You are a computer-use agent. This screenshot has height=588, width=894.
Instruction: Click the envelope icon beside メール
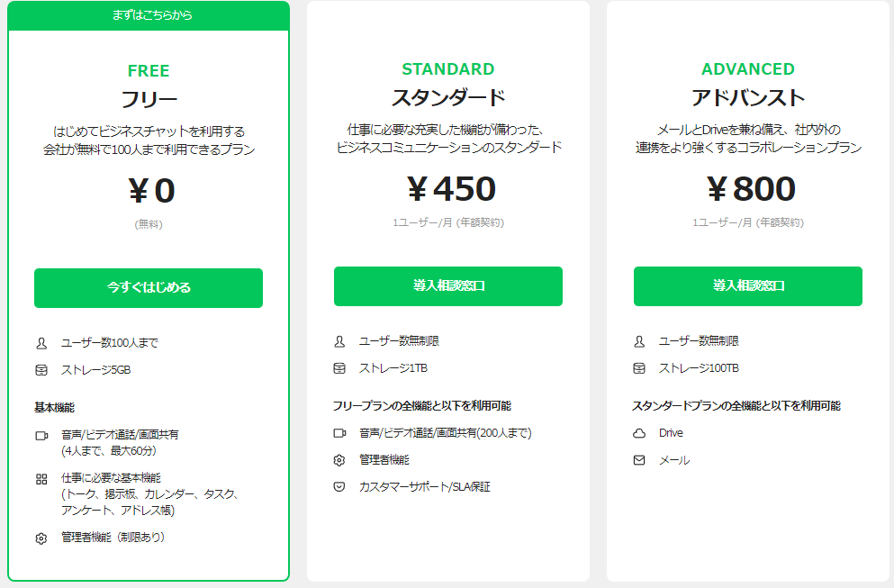click(639, 460)
